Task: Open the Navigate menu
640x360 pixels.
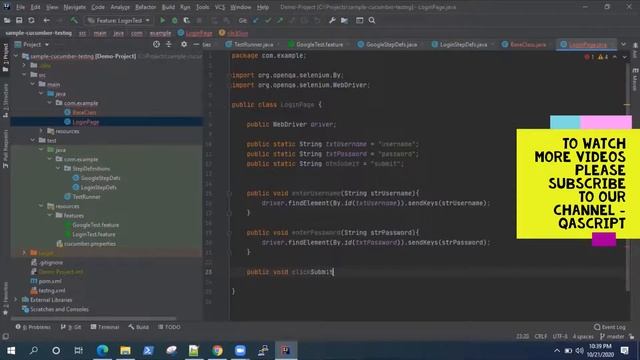Action: pyautogui.click(x=75, y=7)
